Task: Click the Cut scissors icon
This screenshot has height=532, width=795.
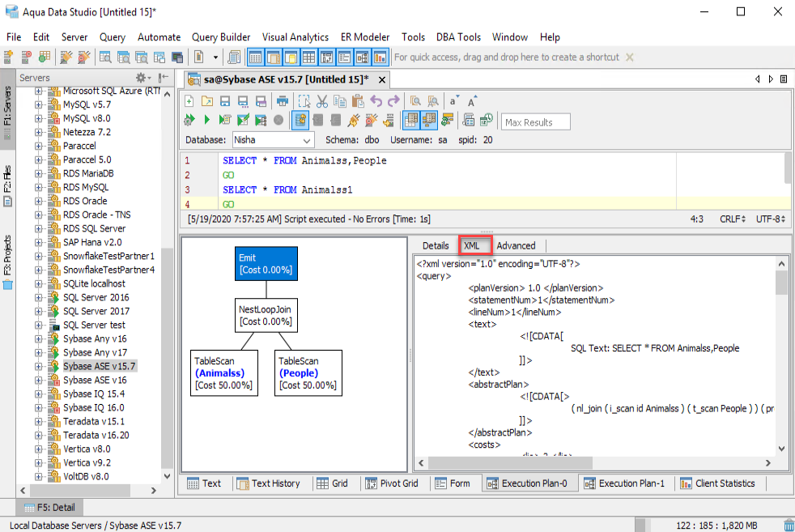Action: click(321, 101)
